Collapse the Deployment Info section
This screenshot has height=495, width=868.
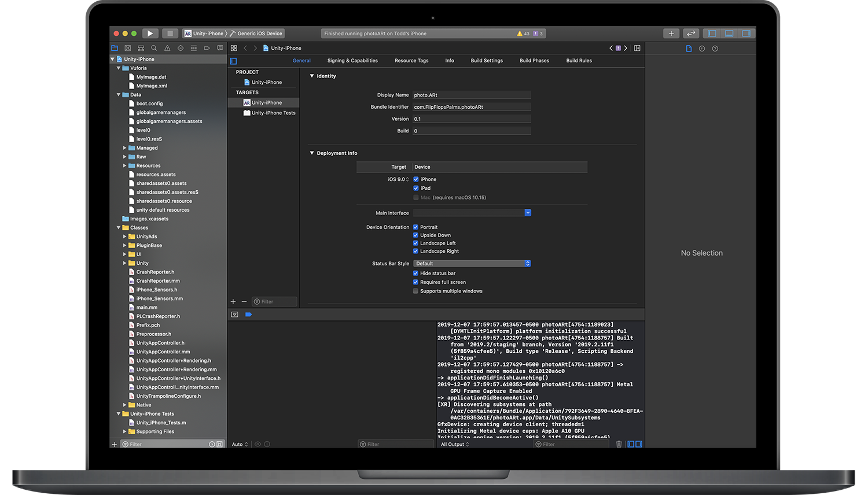[x=312, y=153]
